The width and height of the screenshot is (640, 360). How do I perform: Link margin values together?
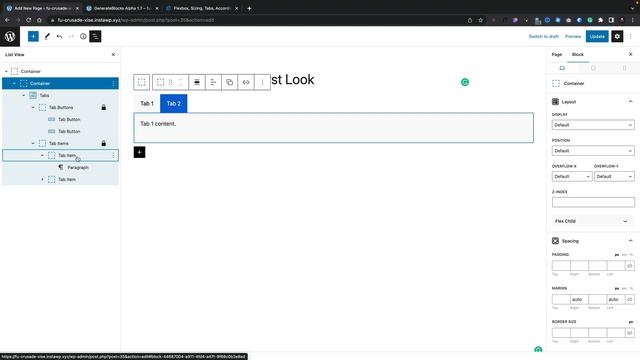click(629, 299)
